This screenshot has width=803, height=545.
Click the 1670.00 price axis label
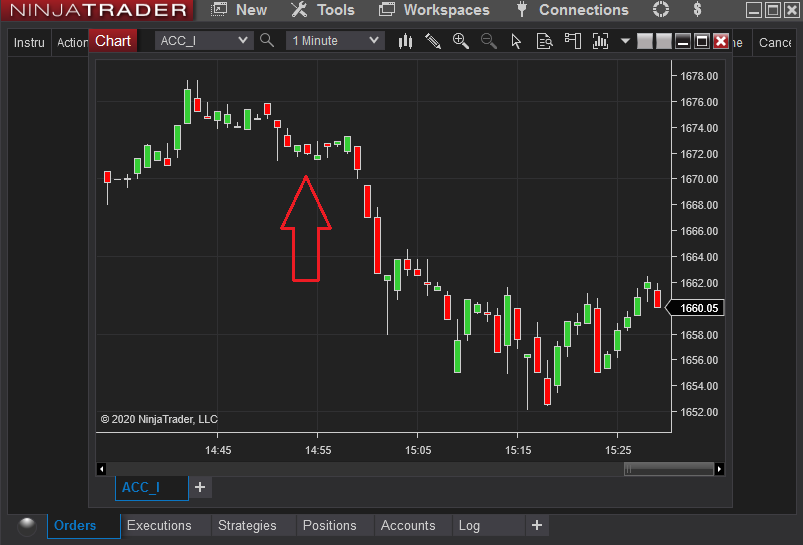[x=699, y=179]
